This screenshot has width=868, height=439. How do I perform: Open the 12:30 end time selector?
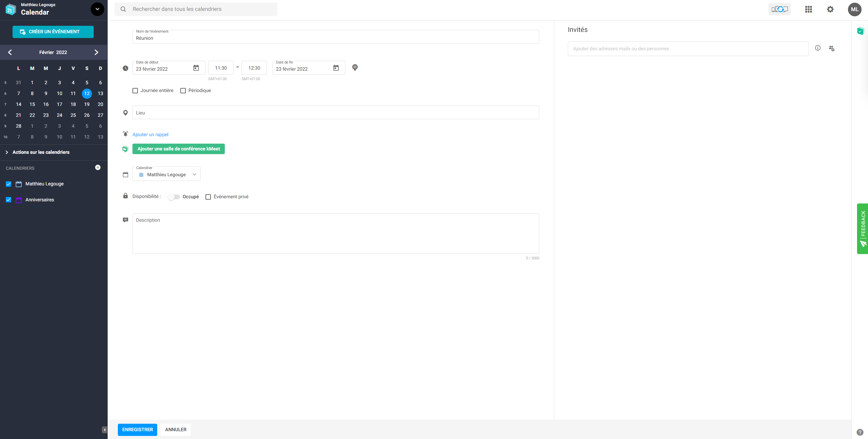(254, 68)
